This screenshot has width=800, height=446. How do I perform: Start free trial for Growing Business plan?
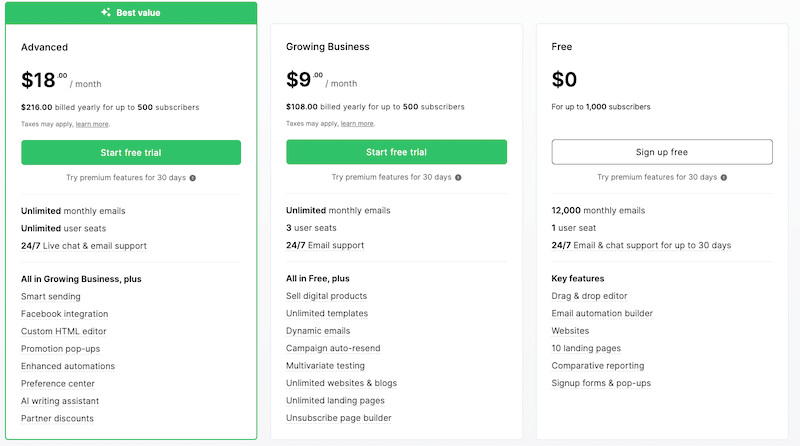click(396, 152)
